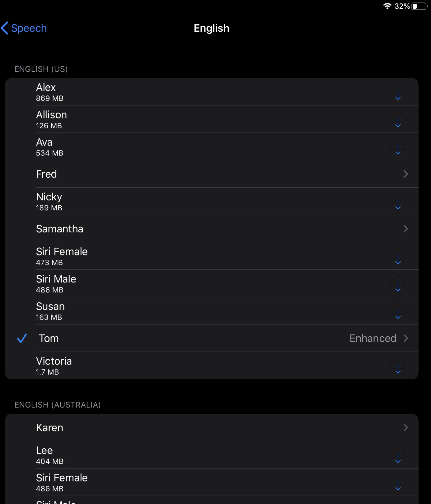
Task: Open Tom's Enhanced quality options chevron
Action: [x=405, y=338]
